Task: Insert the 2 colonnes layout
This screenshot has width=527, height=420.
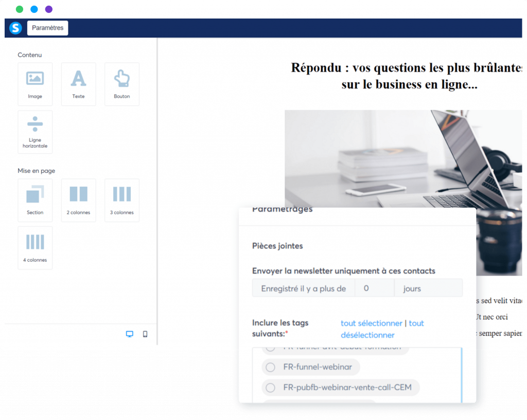Action: click(78, 200)
